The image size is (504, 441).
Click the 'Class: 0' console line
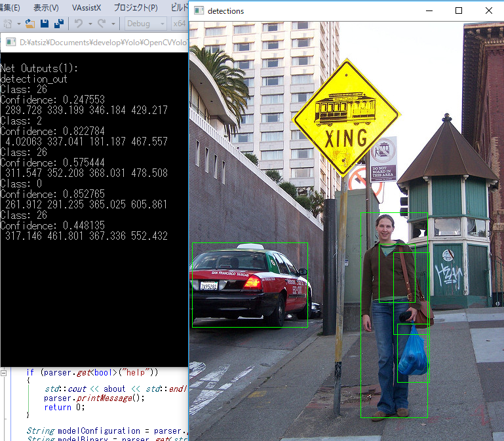point(21,184)
